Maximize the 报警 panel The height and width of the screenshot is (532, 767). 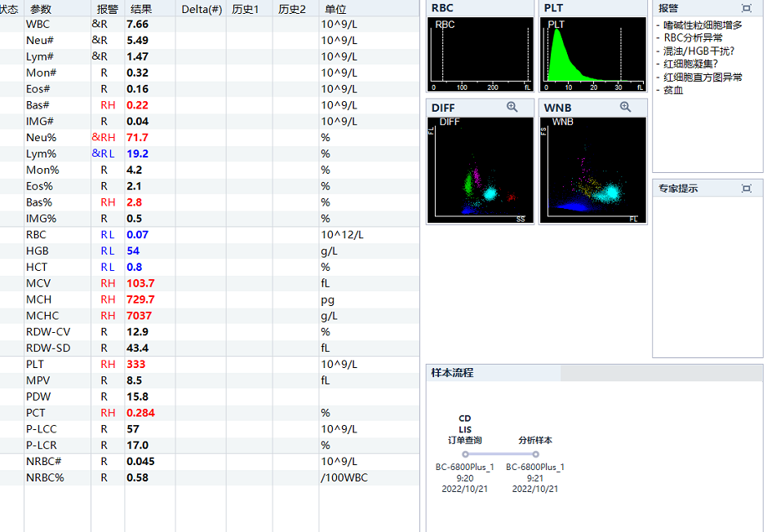(746, 7)
